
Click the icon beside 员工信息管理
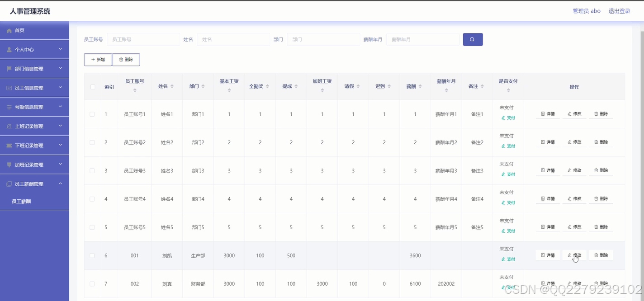(x=9, y=88)
